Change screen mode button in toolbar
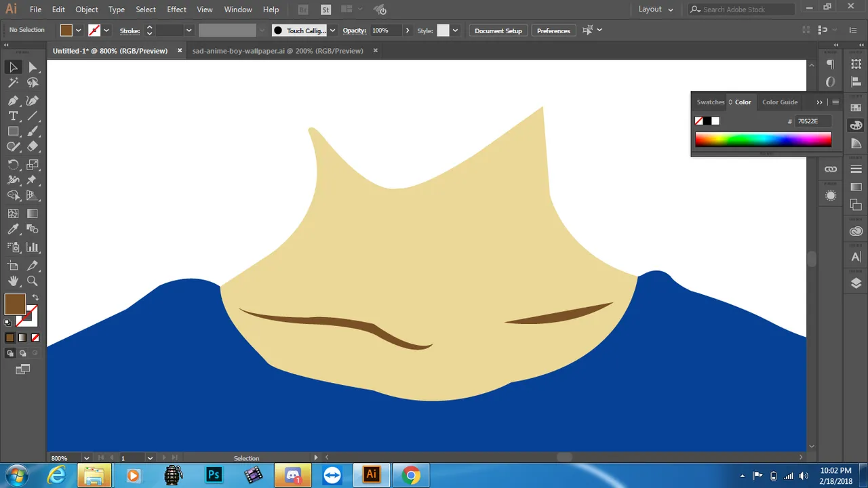The height and width of the screenshot is (488, 868). [23, 369]
